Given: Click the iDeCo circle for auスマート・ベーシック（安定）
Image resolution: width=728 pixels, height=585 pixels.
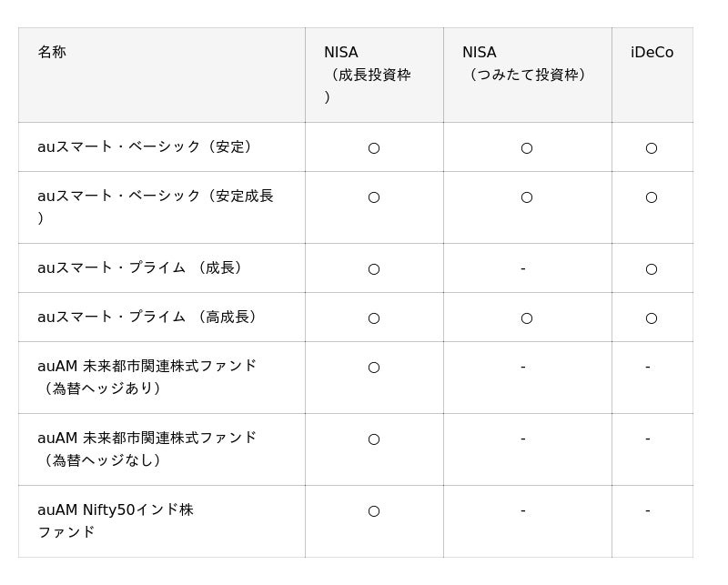Looking at the screenshot, I should point(652,147).
